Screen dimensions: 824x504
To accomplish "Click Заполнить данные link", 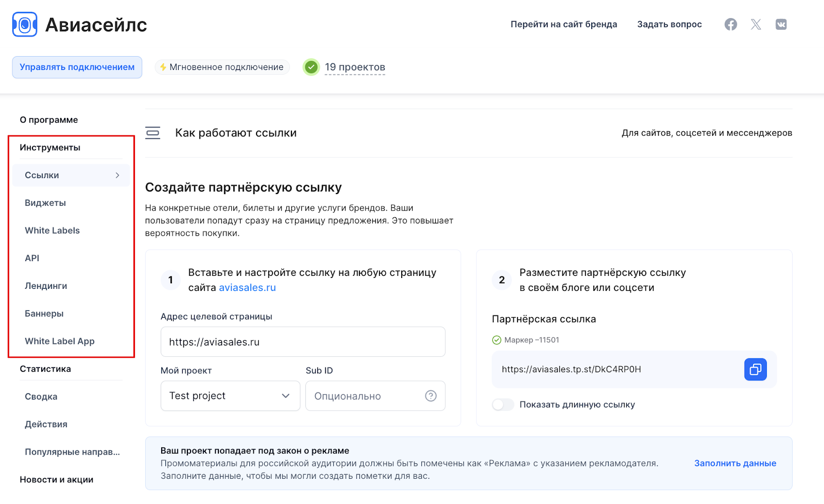I will [735, 463].
